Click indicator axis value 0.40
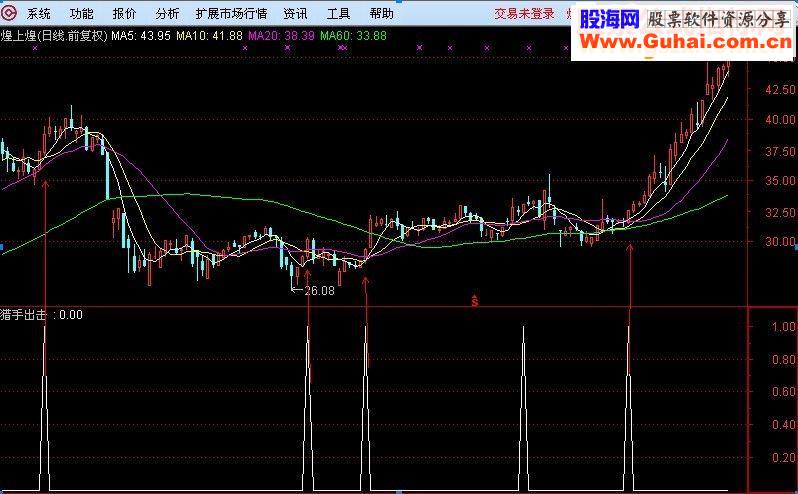 coord(784,424)
